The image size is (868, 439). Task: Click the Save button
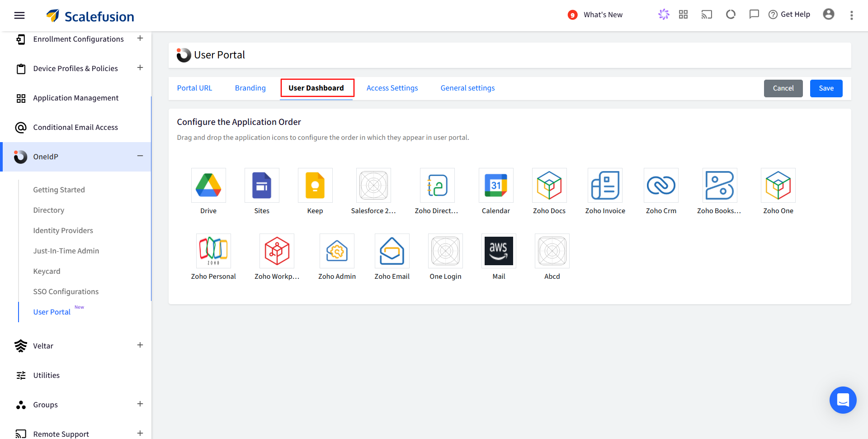click(x=826, y=88)
